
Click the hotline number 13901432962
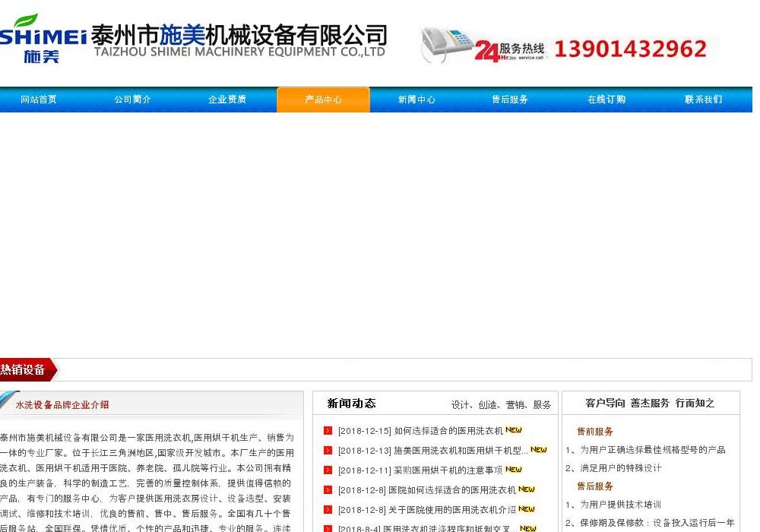[630, 49]
